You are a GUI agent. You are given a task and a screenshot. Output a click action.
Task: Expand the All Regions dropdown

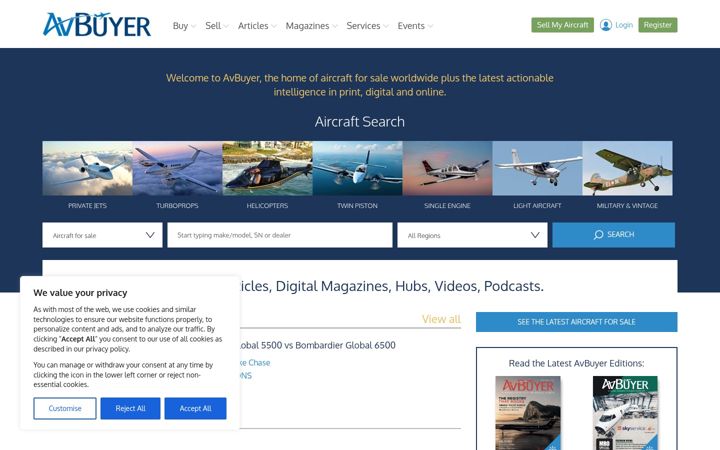pos(472,235)
